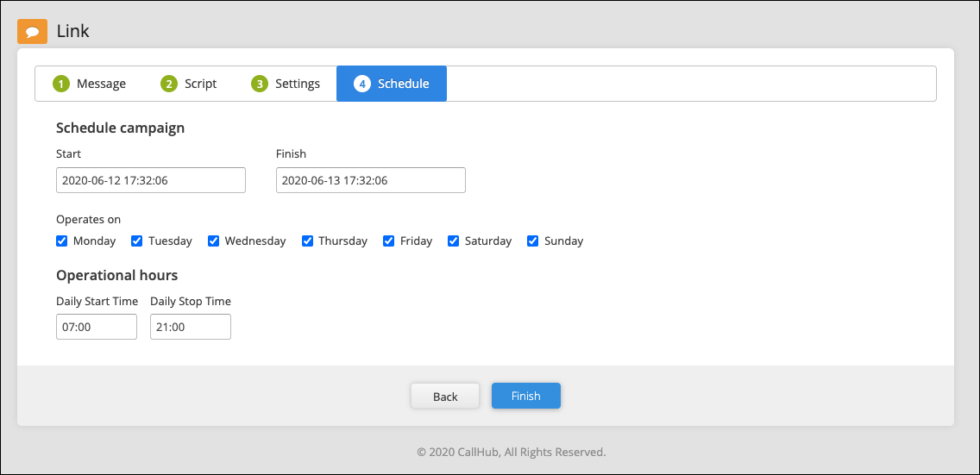Click the Link page title
The image size is (980, 475).
73,31
